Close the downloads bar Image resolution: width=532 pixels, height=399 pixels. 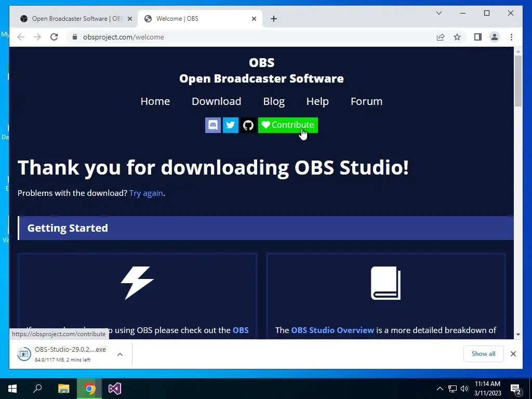(513, 354)
